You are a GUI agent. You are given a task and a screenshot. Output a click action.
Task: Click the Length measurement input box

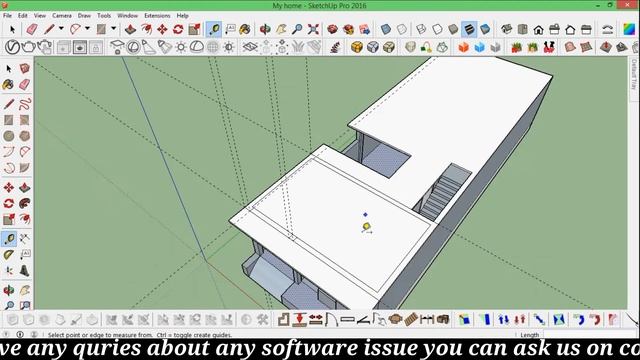(590, 334)
